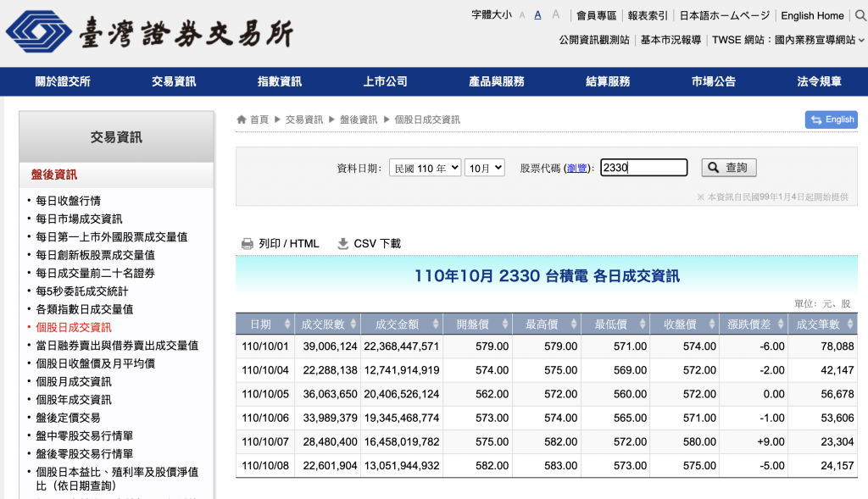This screenshot has height=499, width=868.
Task: Click the TWSE logo emblem
Action: 39,31
